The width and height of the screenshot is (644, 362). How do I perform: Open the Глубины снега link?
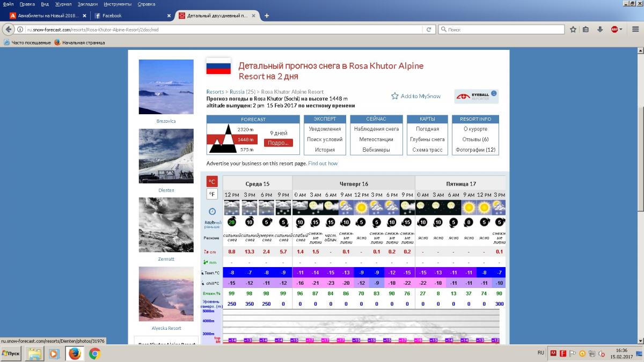click(x=428, y=139)
